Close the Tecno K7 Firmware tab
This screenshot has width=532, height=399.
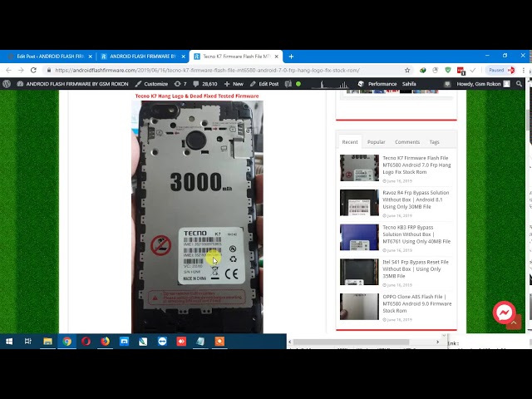click(x=276, y=57)
